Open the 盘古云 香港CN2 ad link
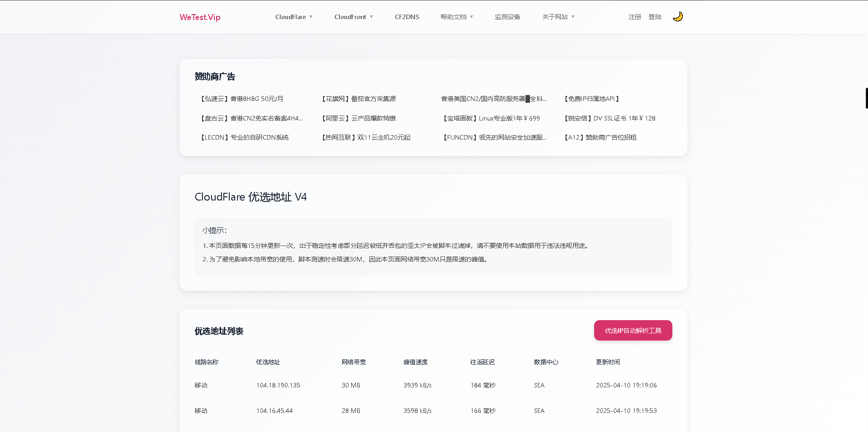Image resolution: width=868 pixels, height=432 pixels. [251, 118]
